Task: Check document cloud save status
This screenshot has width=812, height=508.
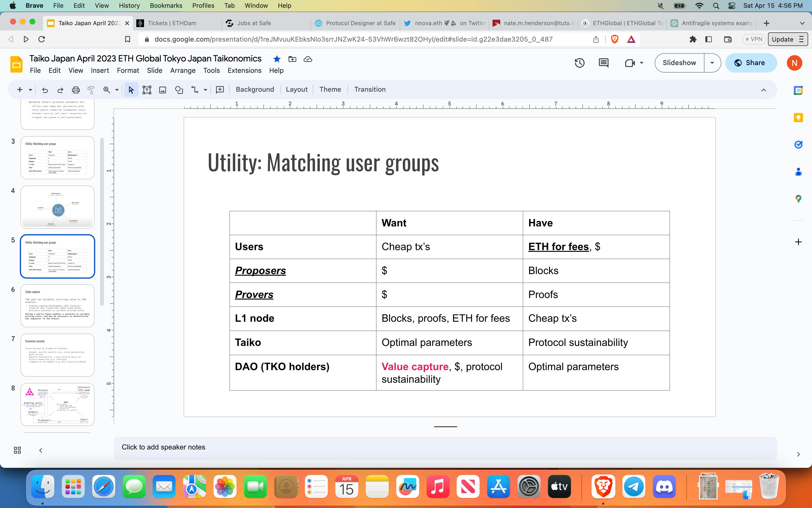Action: click(308, 59)
